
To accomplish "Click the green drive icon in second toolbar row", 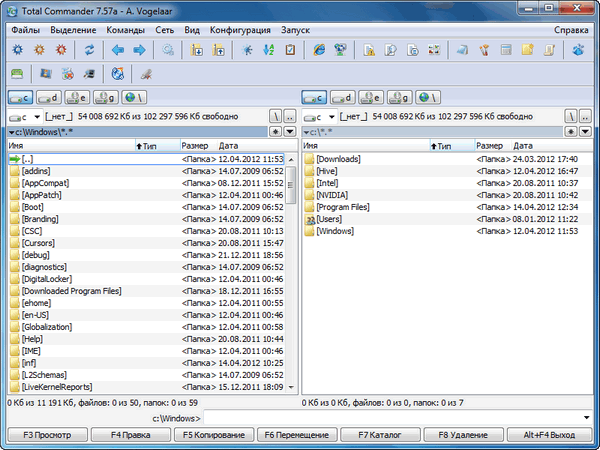I will [x=17, y=74].
